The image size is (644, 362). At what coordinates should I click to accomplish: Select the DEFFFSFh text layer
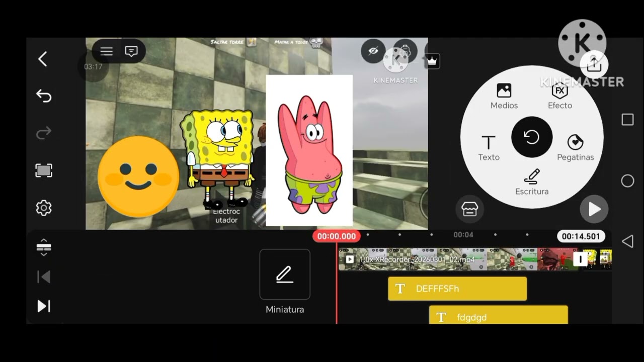tap(457, 289)
